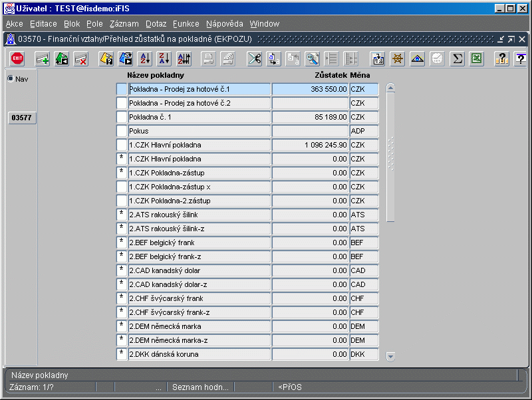Click the 1 096 245.90 balance field
Screen dimensions: 532x400
click(x=310, y=145)
